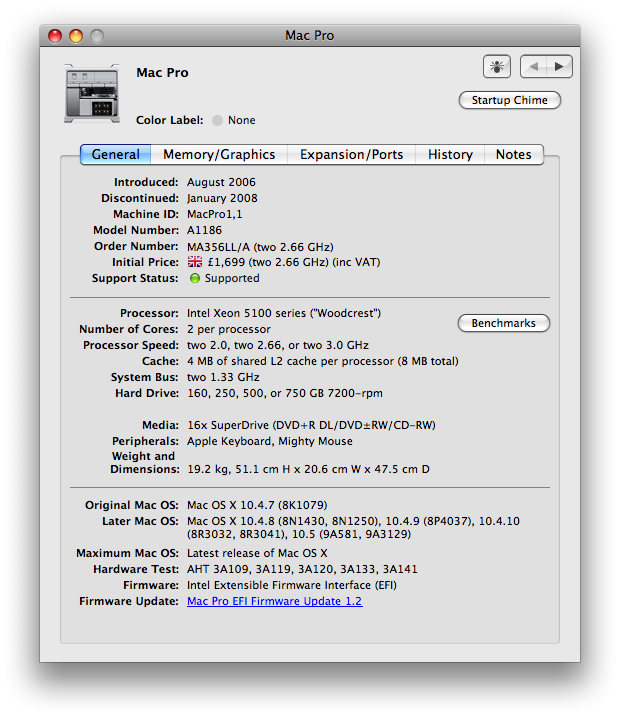620x717 pixels.
Task: Play the Startup Chime
Action: click(509, 100)
